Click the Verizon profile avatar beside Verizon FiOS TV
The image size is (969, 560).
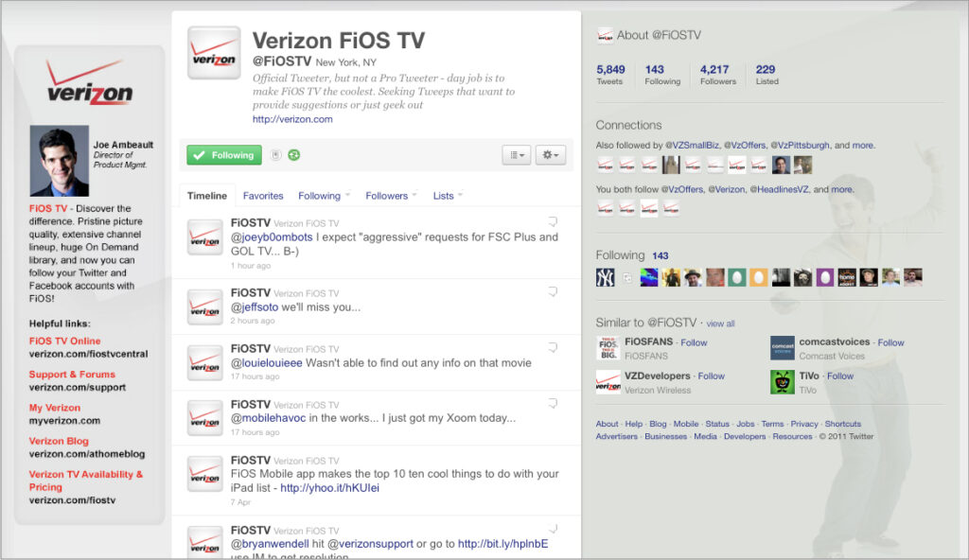(214, 53)
